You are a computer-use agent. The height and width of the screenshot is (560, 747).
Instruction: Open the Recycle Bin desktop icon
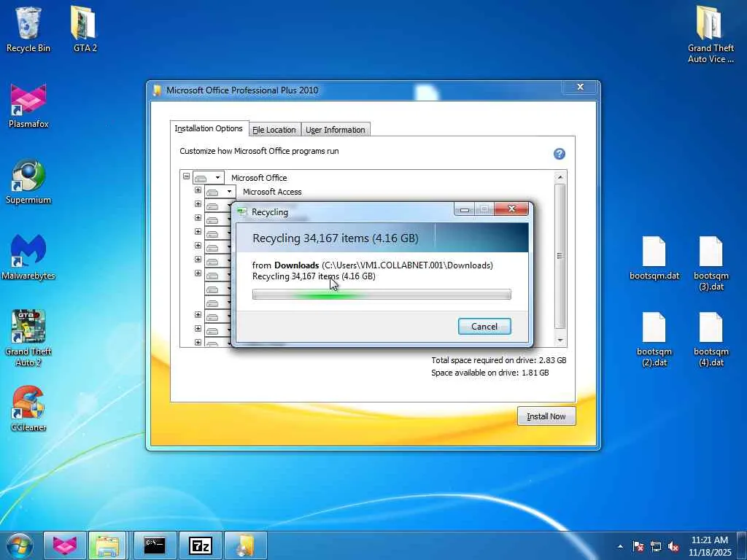point(28,29)
